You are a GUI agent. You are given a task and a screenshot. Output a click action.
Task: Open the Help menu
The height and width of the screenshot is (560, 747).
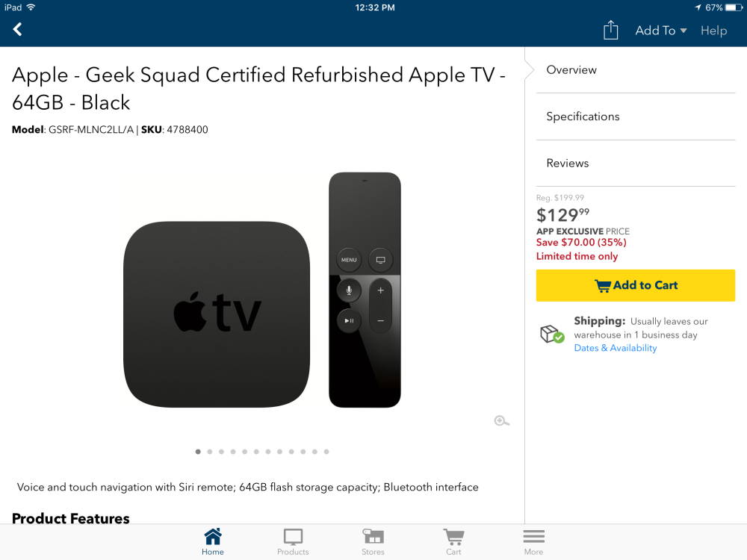[x=713, y=31]
